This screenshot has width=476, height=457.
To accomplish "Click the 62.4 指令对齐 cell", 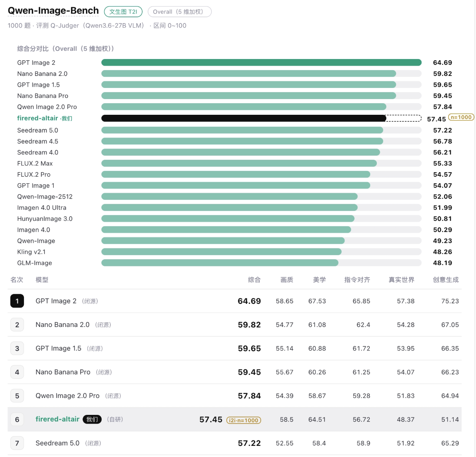I will point(363,325).
